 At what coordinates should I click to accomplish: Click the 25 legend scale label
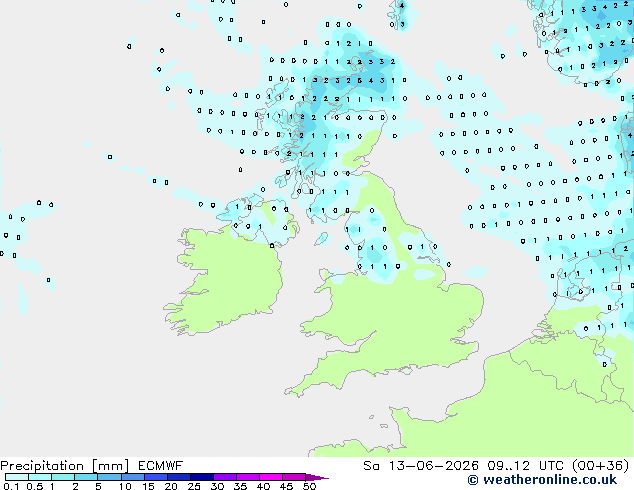[x=194, y=486]
